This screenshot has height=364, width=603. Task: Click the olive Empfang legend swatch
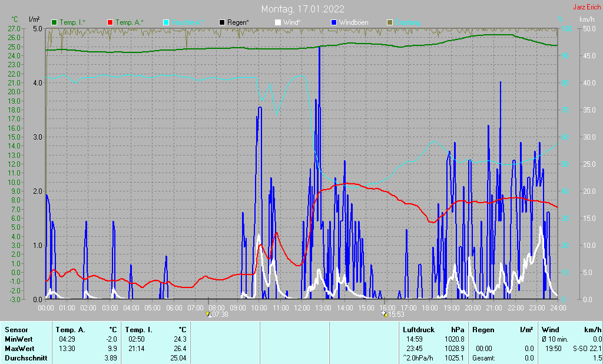[390, 22]
